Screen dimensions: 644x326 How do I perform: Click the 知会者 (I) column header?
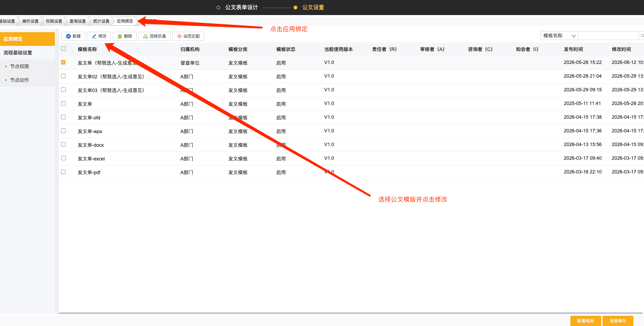527,49
